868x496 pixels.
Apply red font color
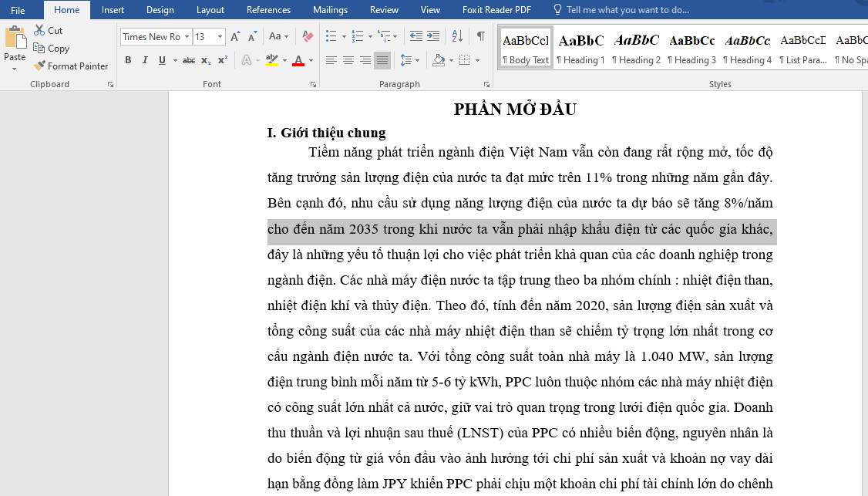point(298,60)
